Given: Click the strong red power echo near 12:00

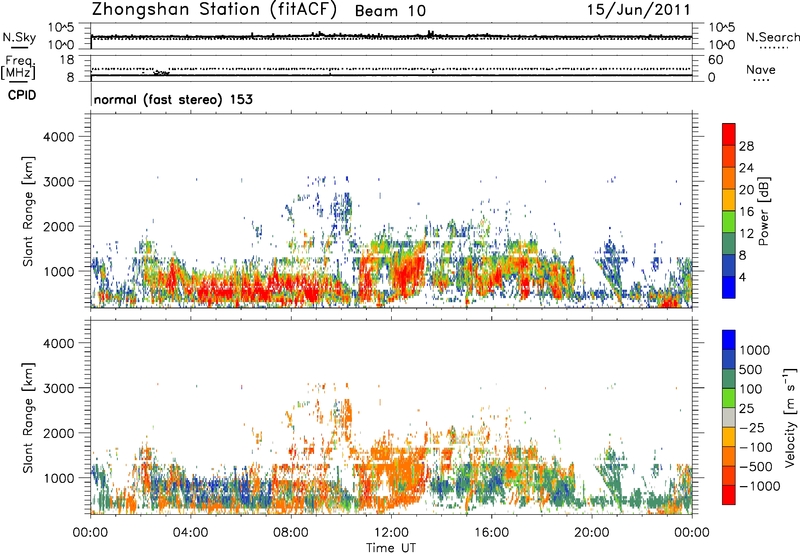Looking at the screenshot, I should [x=406, y=278].
